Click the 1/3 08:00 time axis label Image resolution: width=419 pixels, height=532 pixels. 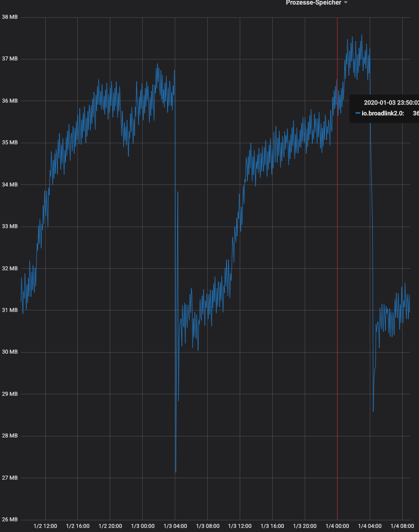tap(208, 526)
